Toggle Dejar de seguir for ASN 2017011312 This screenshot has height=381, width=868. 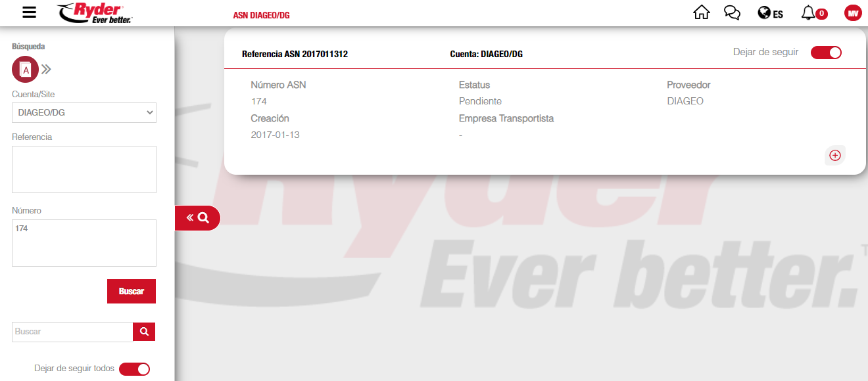tap(825, 53)
